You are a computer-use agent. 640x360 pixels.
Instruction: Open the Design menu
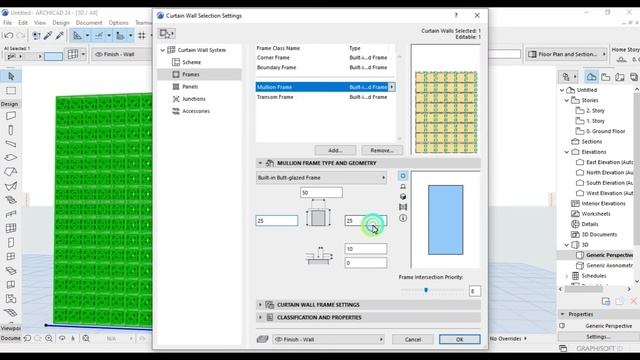pyautogui.click(x=61, y=22)
